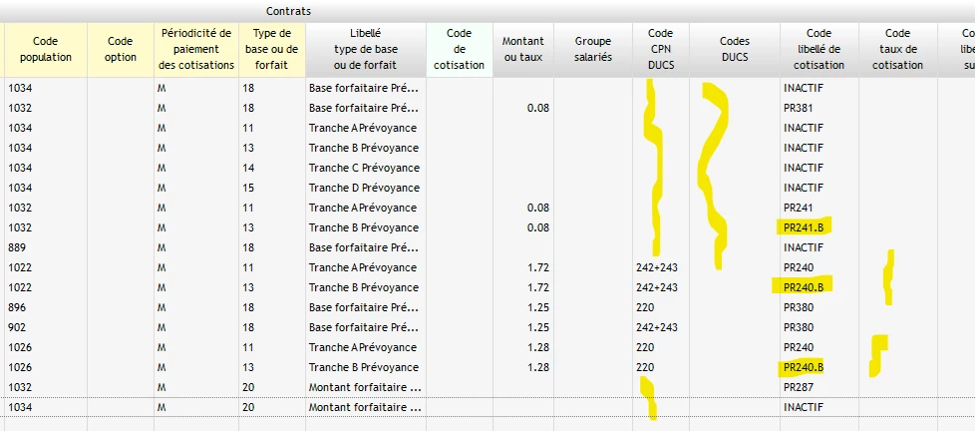The image size is (980, 434).
Task: Sort by the Code population column header
Action: click(46, 50)
